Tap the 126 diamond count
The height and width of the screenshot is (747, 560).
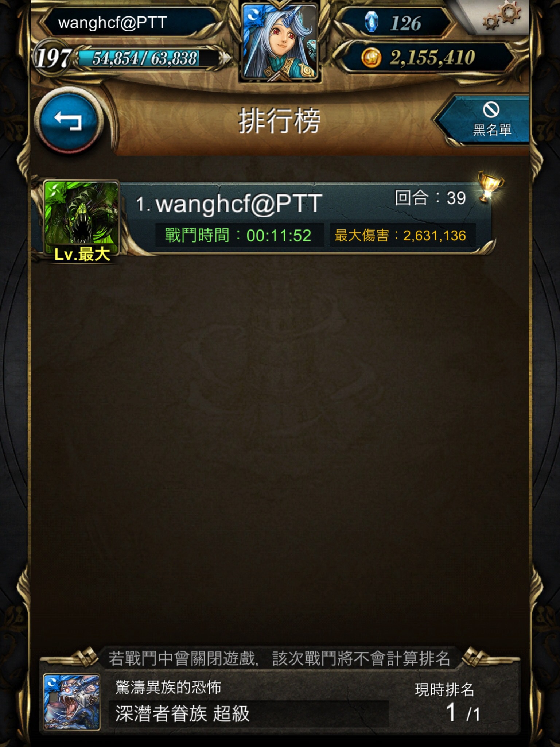point(405,23)
